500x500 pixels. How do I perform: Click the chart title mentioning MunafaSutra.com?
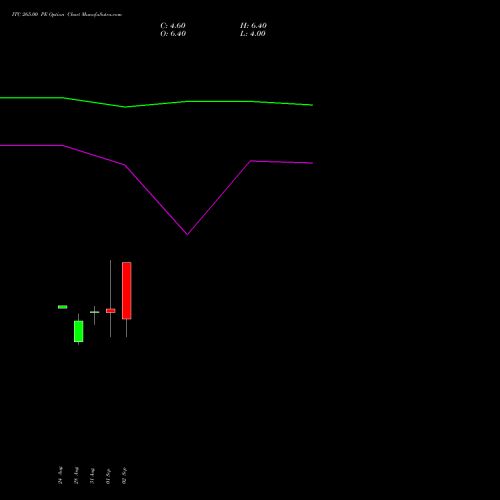tap(67, 14)
